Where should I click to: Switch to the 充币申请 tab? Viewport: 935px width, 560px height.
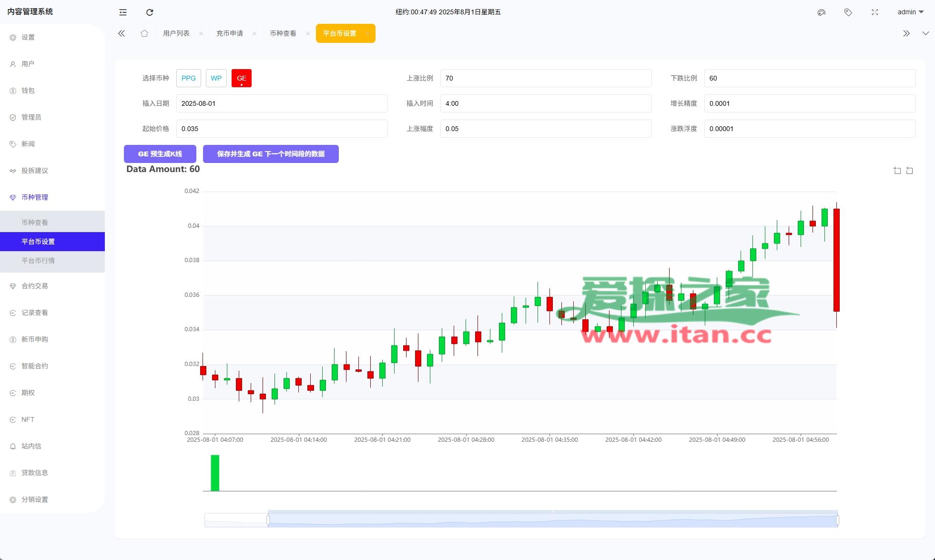(229, 33)
